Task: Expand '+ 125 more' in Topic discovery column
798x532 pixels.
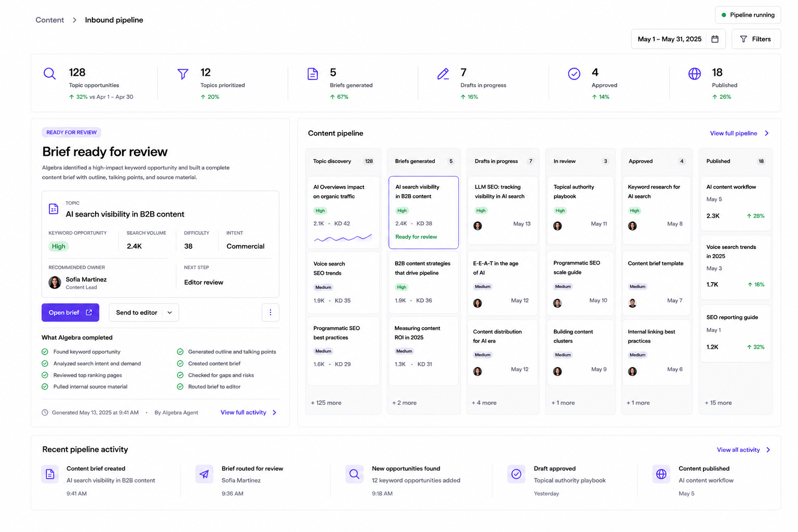Action: pyautogui.click(x=326, y=403)
